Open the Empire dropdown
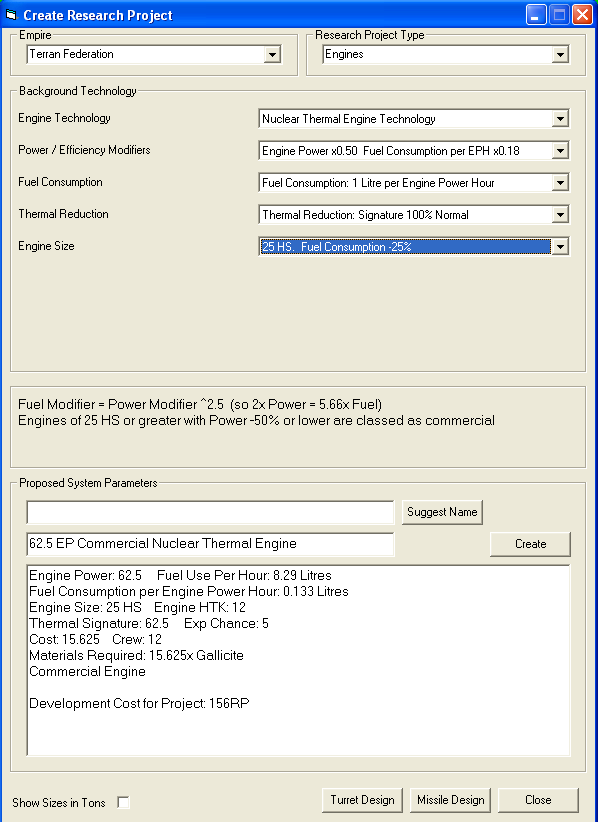 pos(272,55)
